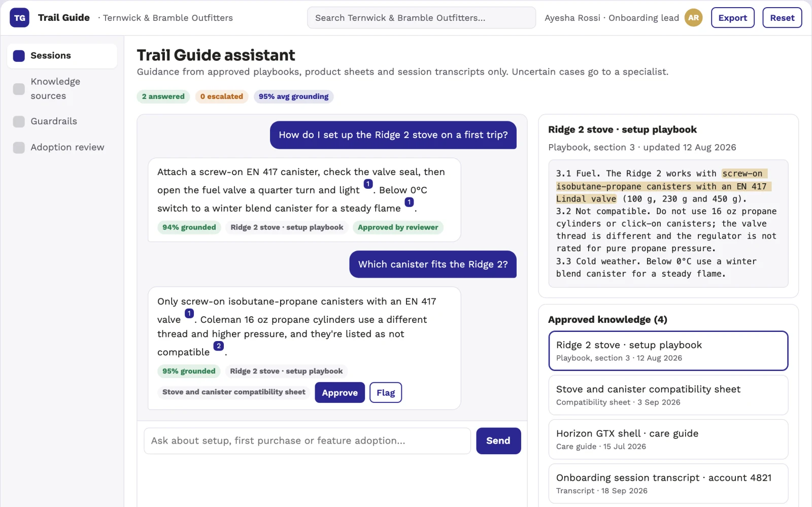The image size is (812, 507).
Task: Click the Knowledge sources sidebar icon
Action: click(19, 89)
